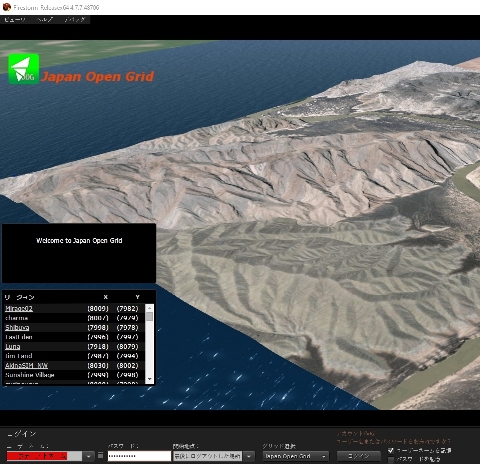The width and height of the screenshot is (480, 464).
Task: Click the orange create account link
Action: pyautogui.click(x=356, y=433)
